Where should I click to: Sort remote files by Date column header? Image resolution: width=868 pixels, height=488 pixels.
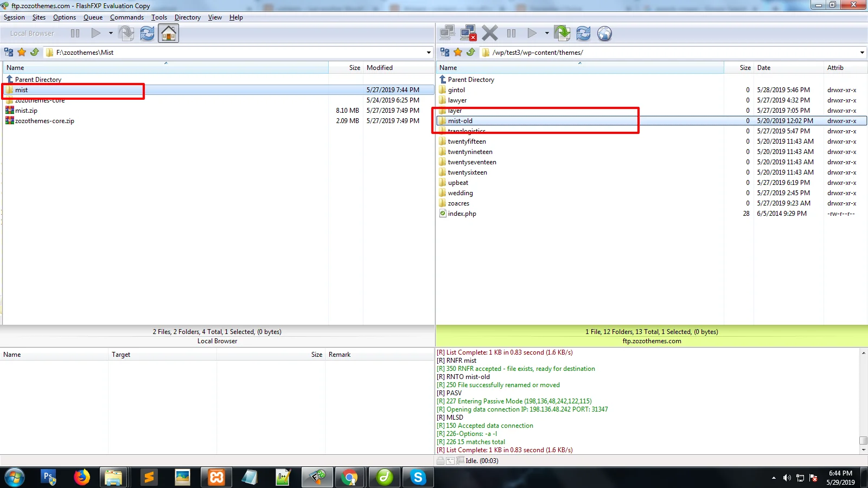click(764, 68)
